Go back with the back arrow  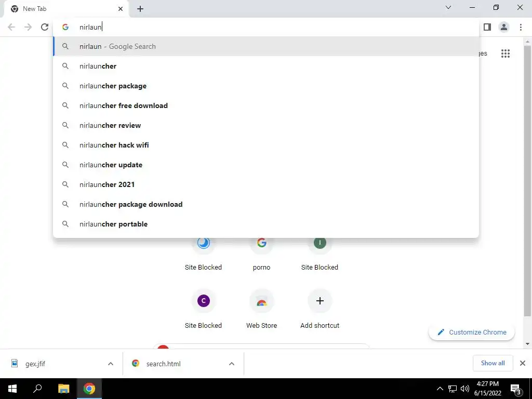point(11,27)
